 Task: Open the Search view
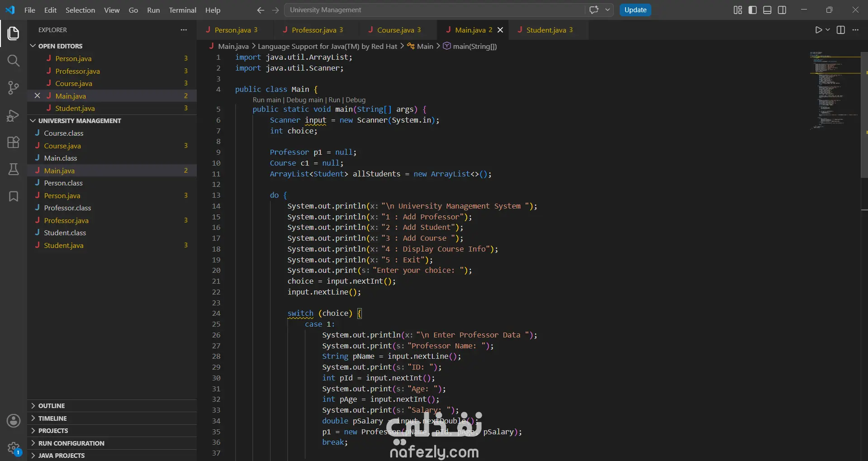pos(14,61)
